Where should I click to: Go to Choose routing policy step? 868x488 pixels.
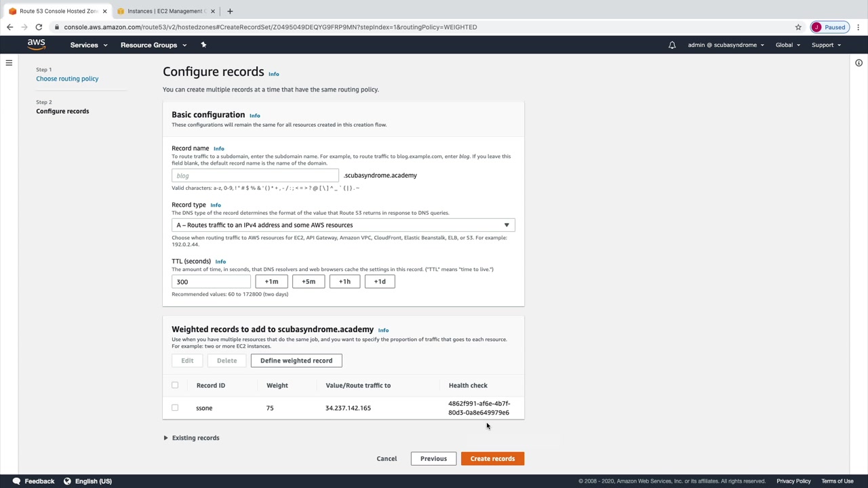[x=67, y=79]
